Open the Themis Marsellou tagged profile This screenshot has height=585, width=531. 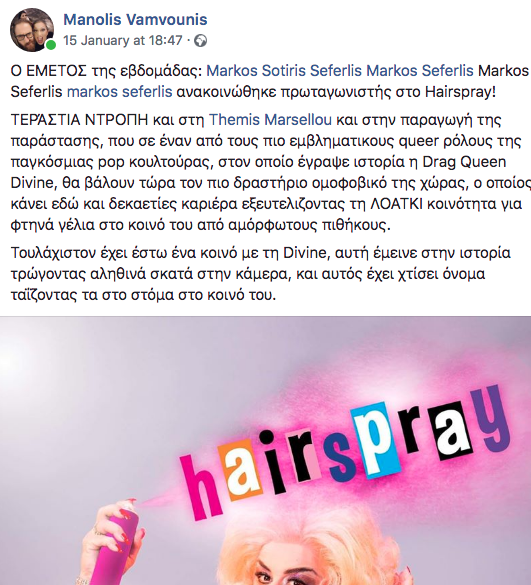[270, 120]
